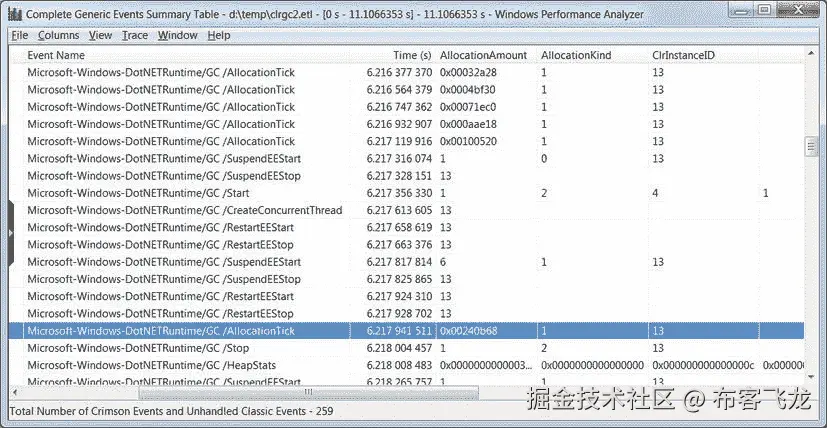Select the SuspendEEStop row at 6.217 328 151
Screen dimensions: 827x428
[406, 176]
